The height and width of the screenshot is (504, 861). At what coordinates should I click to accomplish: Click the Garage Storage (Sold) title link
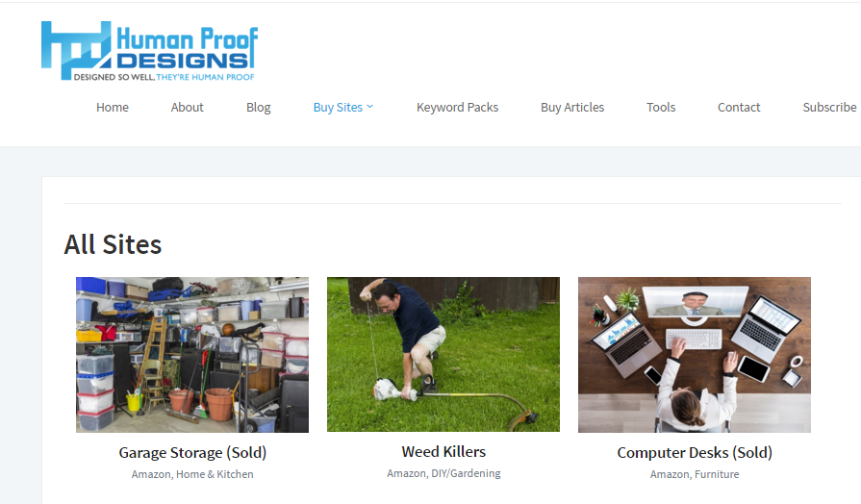coord(192,453)
